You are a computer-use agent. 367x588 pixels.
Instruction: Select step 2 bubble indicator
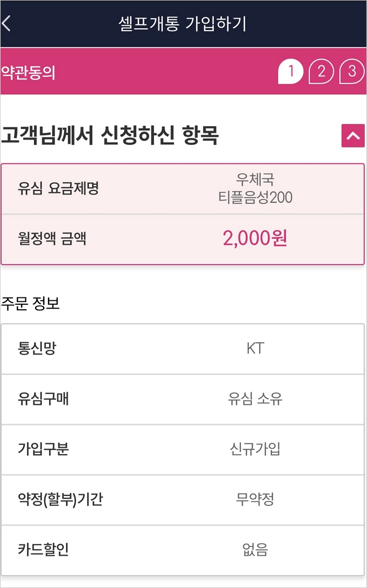321,71
